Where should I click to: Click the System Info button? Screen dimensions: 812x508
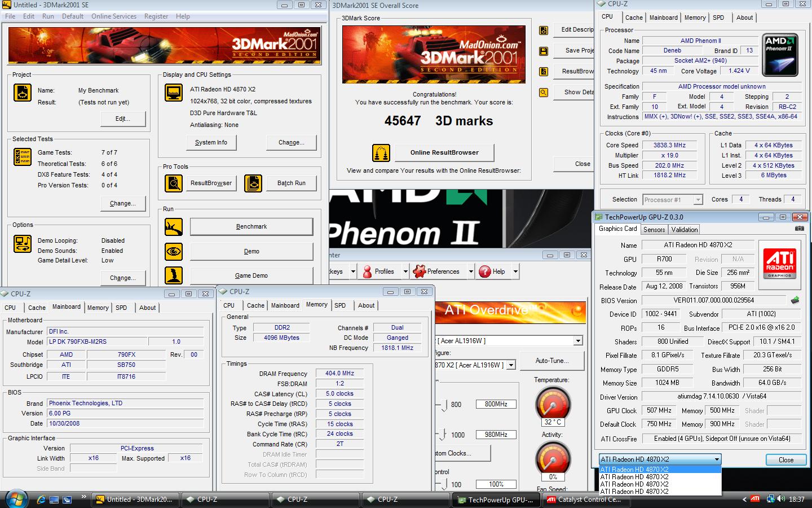[x=211, y=142]
